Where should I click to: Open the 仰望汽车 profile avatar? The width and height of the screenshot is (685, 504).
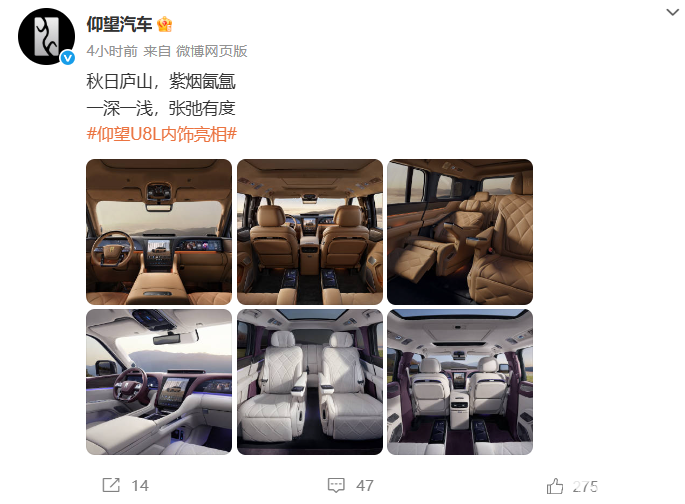46,36
